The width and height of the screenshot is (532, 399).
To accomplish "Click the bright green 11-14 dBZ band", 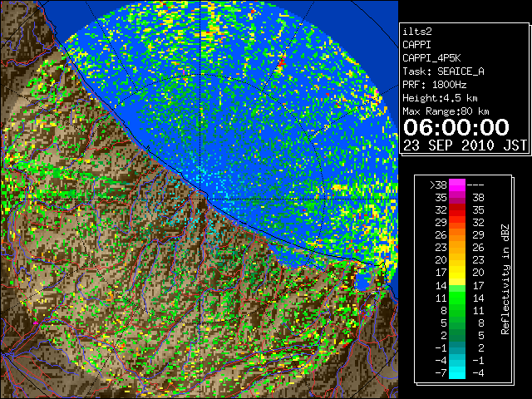I will 457,298.
